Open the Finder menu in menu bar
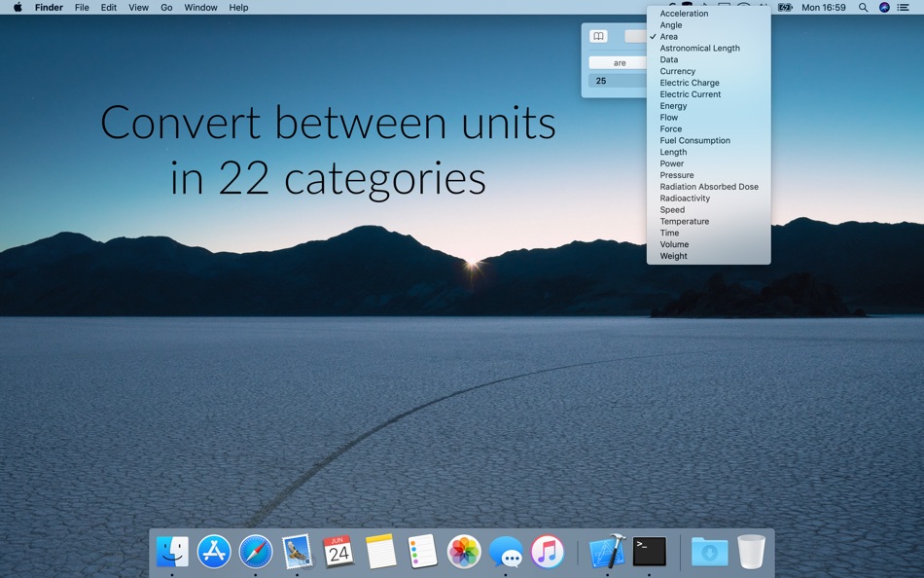Viewport: 924px width, 578px height. (49, 8)
